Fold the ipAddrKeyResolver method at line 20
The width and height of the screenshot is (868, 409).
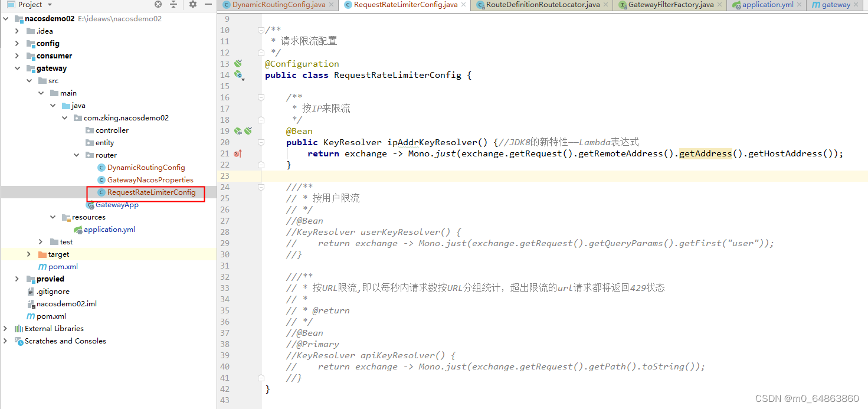[x=261, y=142]
